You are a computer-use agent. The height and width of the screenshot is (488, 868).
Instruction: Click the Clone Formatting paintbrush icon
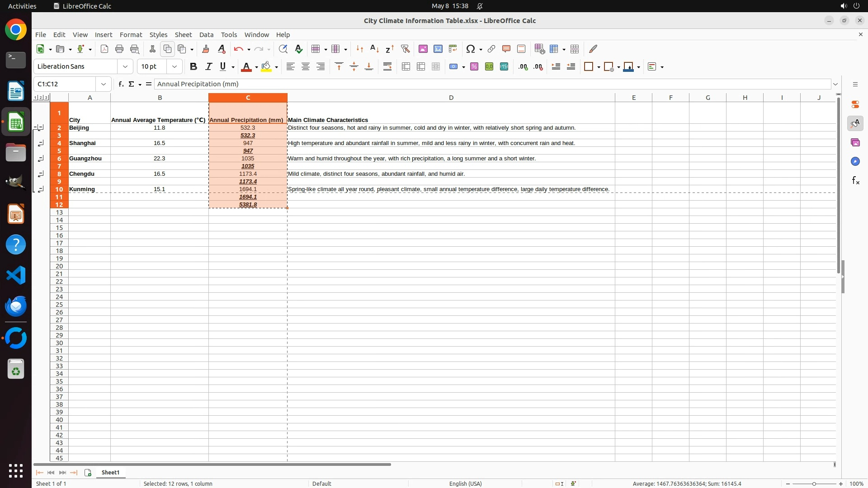coord(206,49)
